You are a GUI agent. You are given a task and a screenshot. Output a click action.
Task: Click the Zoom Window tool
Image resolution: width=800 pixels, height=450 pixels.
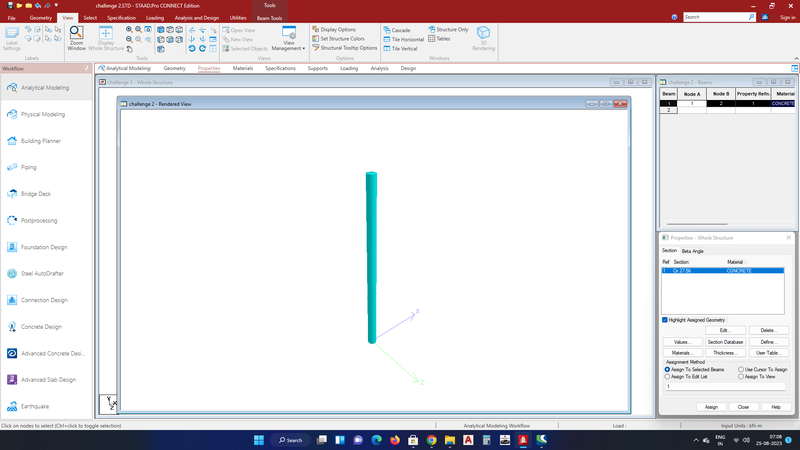click(76, 38)
